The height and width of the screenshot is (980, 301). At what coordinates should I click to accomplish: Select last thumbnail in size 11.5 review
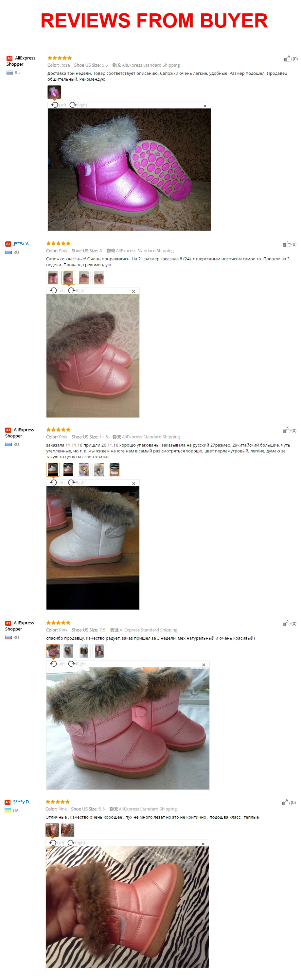point(114,470)
